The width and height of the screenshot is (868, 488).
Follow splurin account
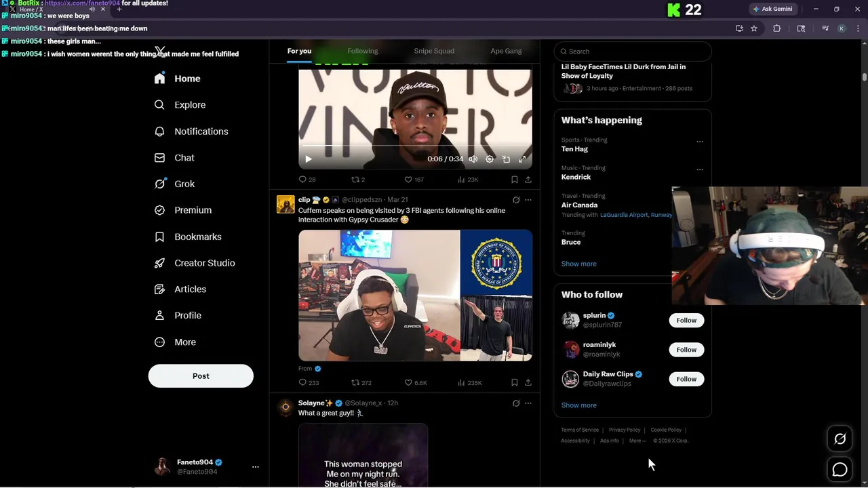click(x=686, y=321)
